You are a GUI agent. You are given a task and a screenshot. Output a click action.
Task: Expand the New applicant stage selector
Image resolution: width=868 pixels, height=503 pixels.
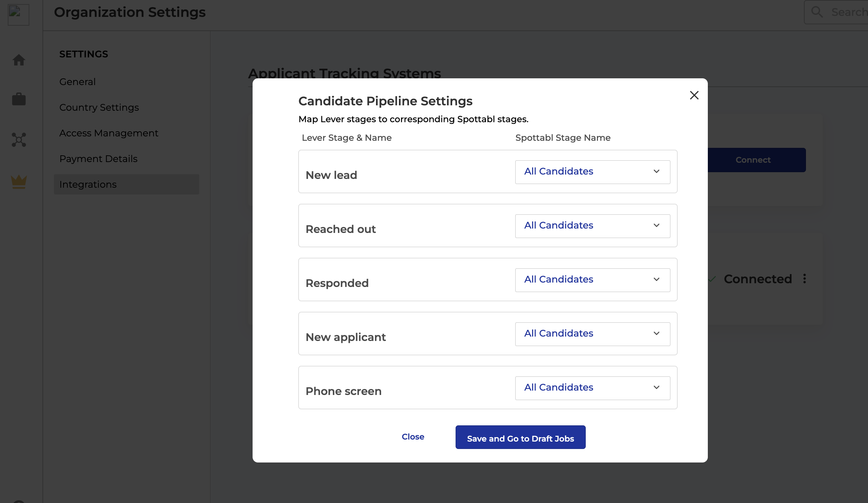[x=592, y=334]
